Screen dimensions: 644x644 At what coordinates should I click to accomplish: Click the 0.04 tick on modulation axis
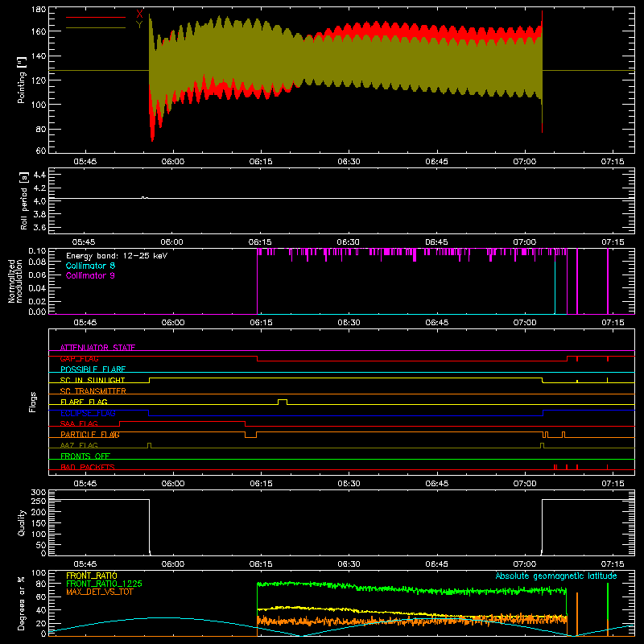pyautogui.click(x=37, y=288)
